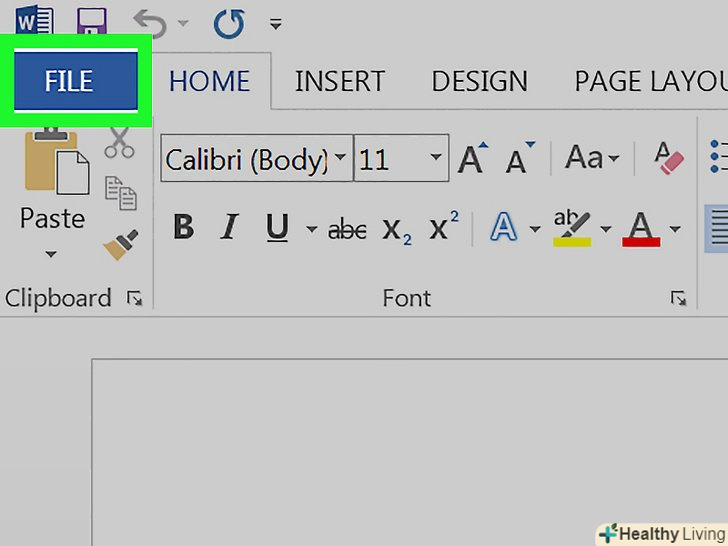Image resolution: width=728 pixels, height=546 pixels.
Task: Switch to the INSERT tab
Action: click(x=340, y=81)
